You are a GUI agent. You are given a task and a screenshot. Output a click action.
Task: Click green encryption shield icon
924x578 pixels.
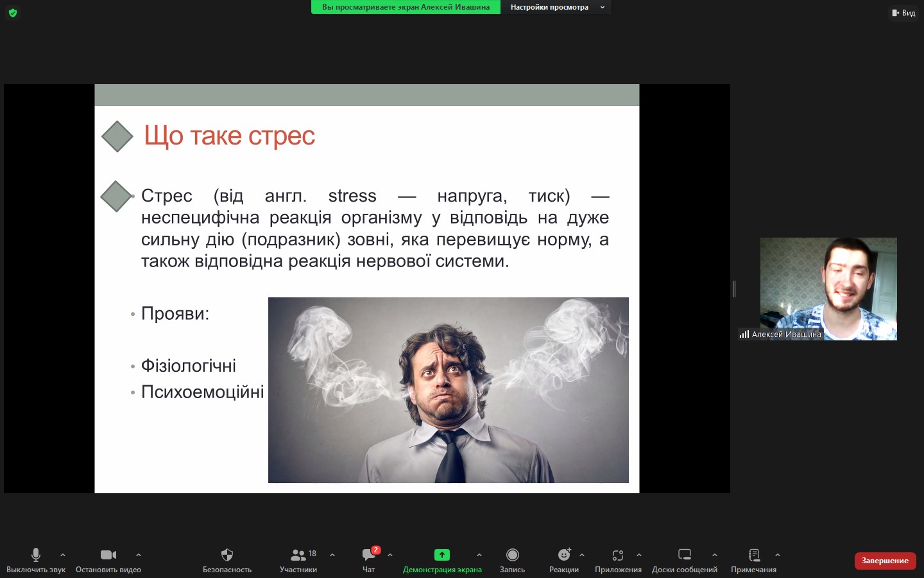tap(13, 13)
